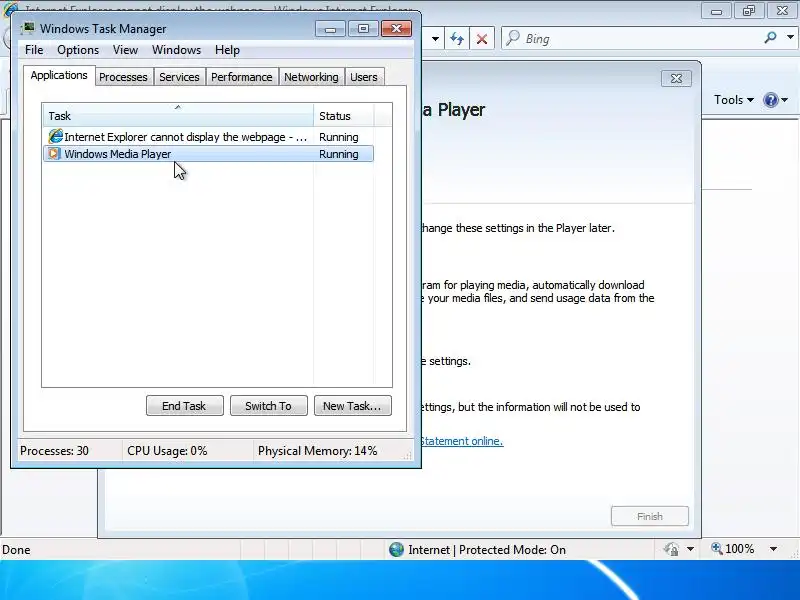Sort the list by the Status column header
This screenshot has height=600, width=800.
tap(344, 115)
